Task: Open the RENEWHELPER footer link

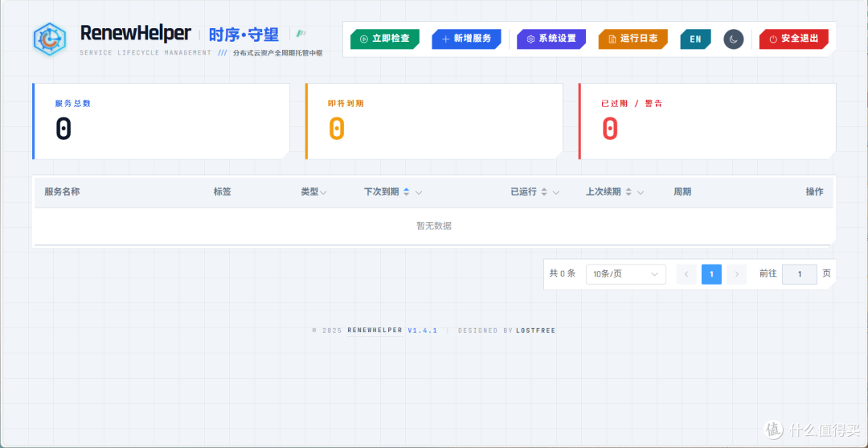Action: point(375,331)
